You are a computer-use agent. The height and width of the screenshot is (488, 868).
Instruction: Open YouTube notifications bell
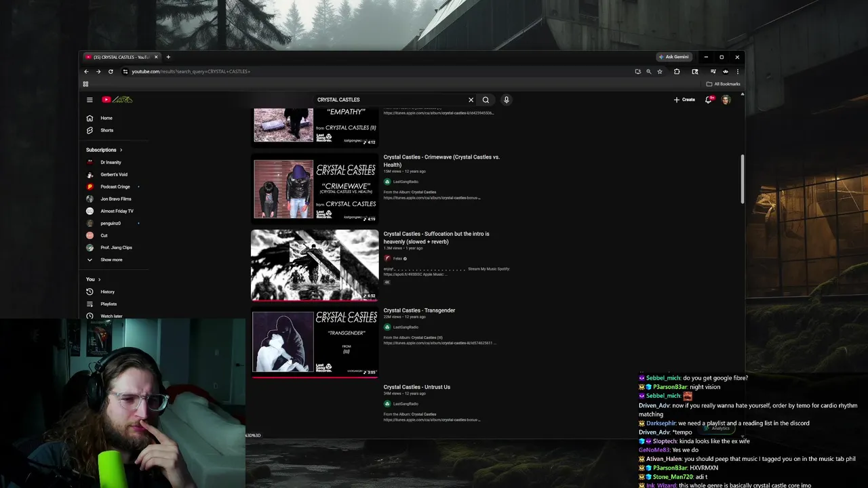coord(709,100)
